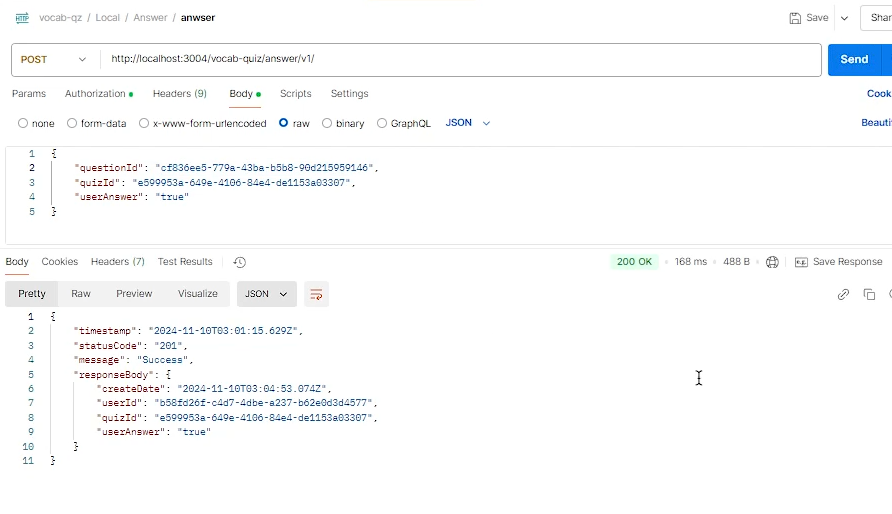Click the request body quizId value

pos(241,183)
